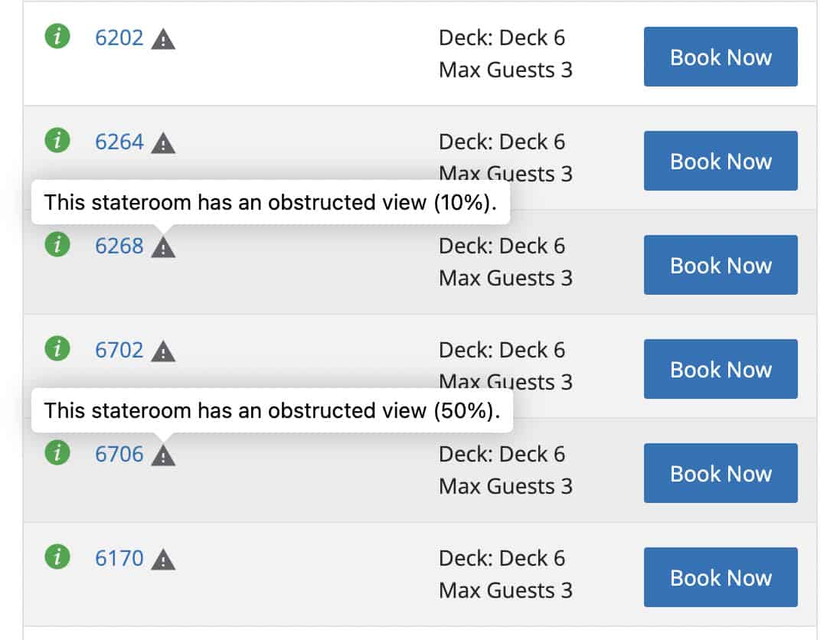Click green info icon for stateroom 6702
Screen dimensions: 840x640
(57, 349)
